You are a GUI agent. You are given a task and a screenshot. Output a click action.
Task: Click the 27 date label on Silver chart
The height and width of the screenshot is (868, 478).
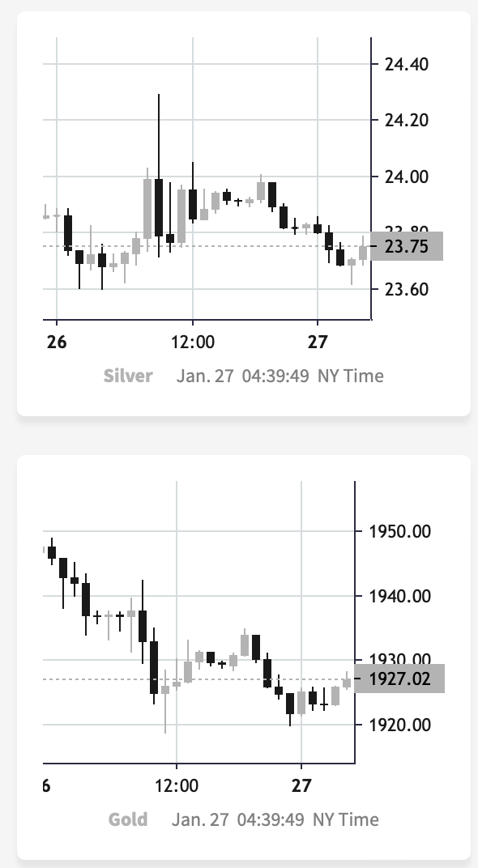(x=318, y=343)
